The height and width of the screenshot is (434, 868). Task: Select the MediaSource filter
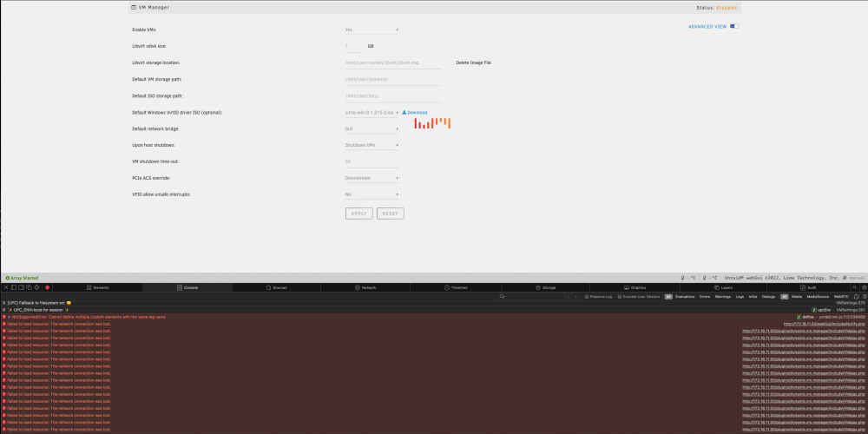point(818,297)
